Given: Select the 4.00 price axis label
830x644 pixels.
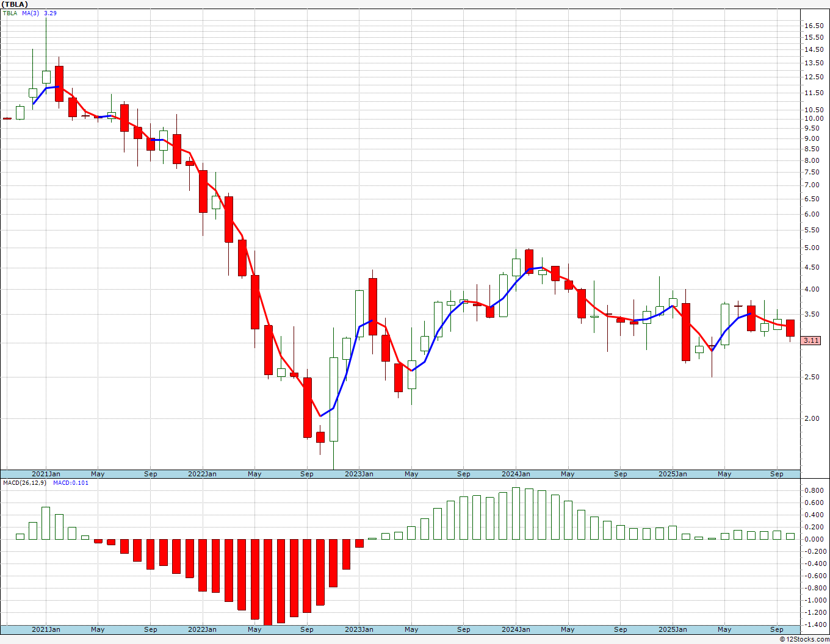Looking at the screenshot, I should click(813, 289).
